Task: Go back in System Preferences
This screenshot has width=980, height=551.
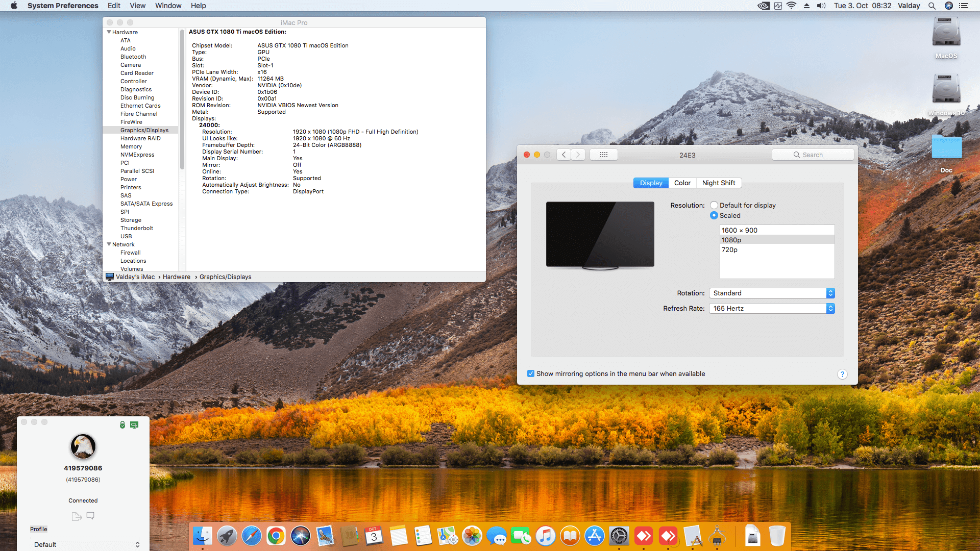Action: [563, 155]
